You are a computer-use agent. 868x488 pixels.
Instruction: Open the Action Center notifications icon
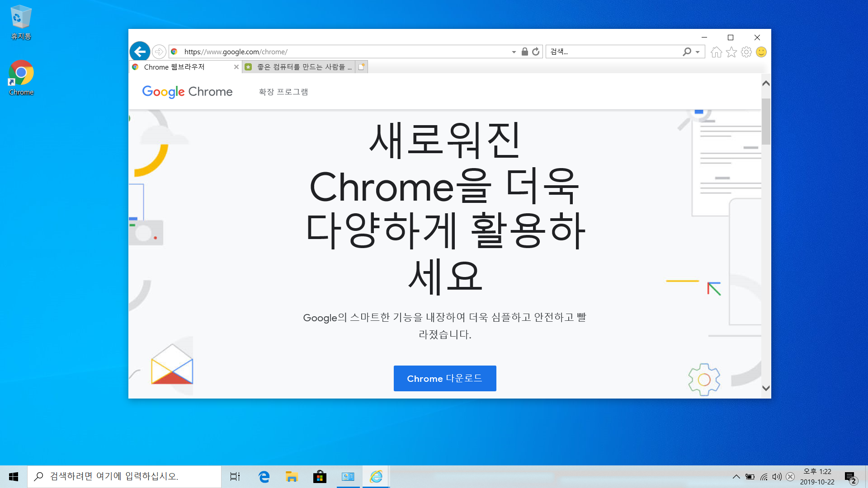[x=851, y=477]
